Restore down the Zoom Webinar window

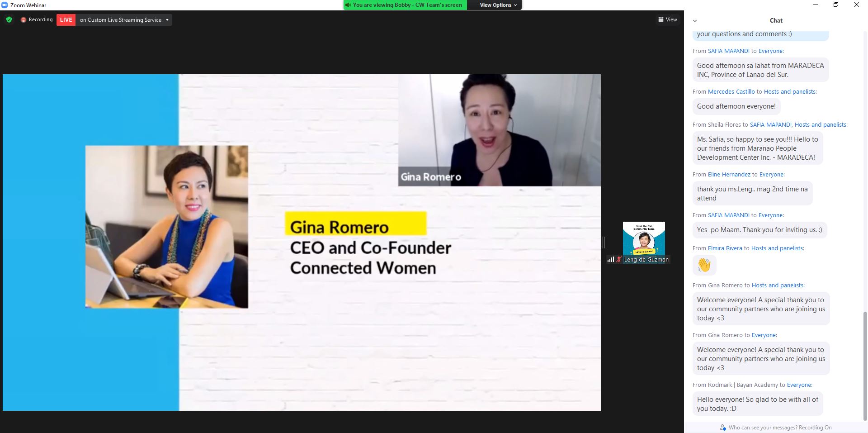pyautogui.click(x=836, y=5)
